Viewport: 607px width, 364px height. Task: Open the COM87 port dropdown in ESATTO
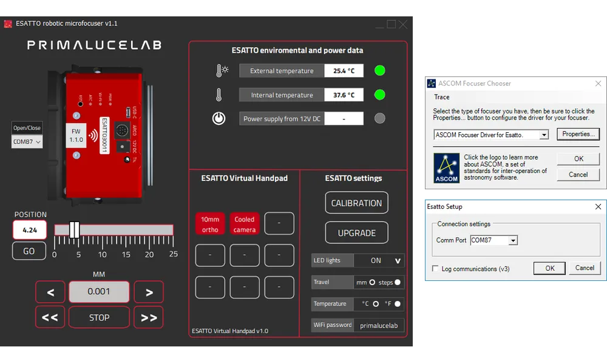click(x=27, y=141)
